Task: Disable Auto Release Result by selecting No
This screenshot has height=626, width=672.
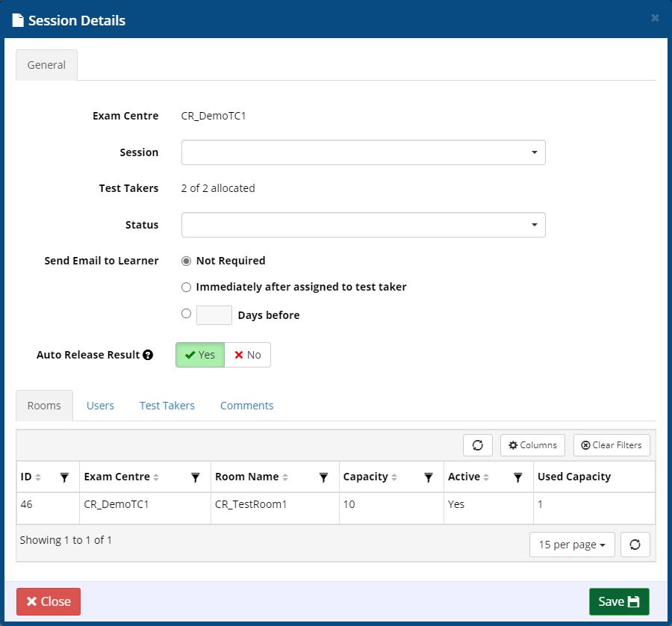Action: pos(247,355)
